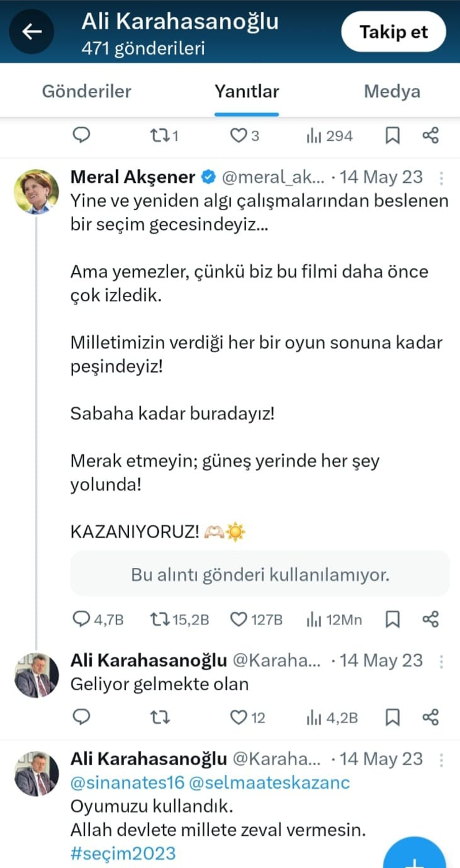Open more options for Meral Akşener's tweet
This screenshot has width=460, height=868.
[x=441, y=178]
